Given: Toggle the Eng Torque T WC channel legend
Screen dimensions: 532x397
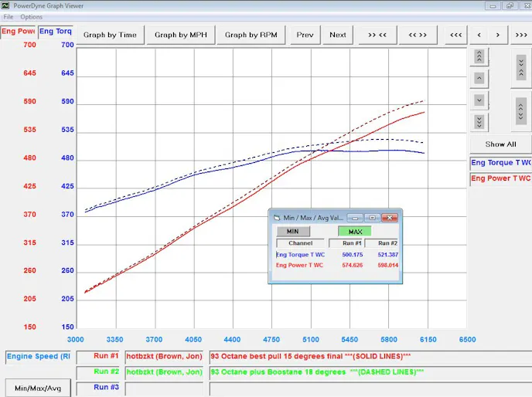Looking at the screenshot, I should (500, 163).
